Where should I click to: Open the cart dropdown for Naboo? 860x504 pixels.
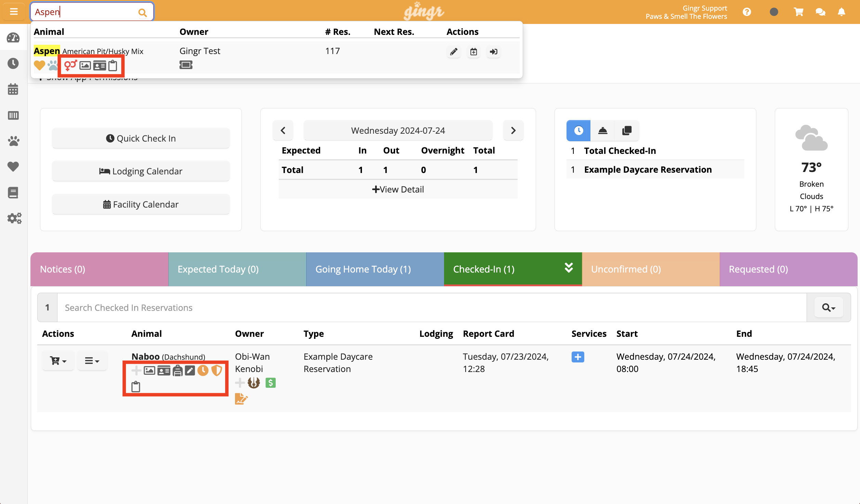[x=58, y=361]
